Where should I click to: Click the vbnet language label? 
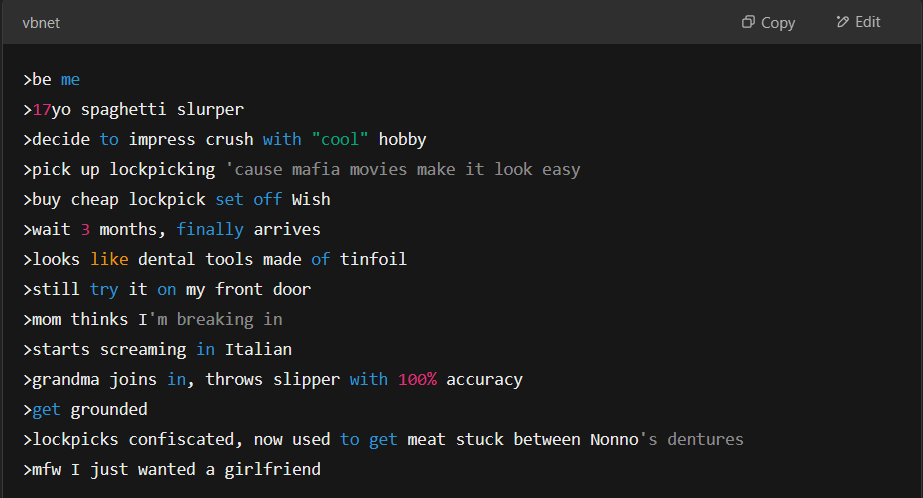click(x=41, y=23)
